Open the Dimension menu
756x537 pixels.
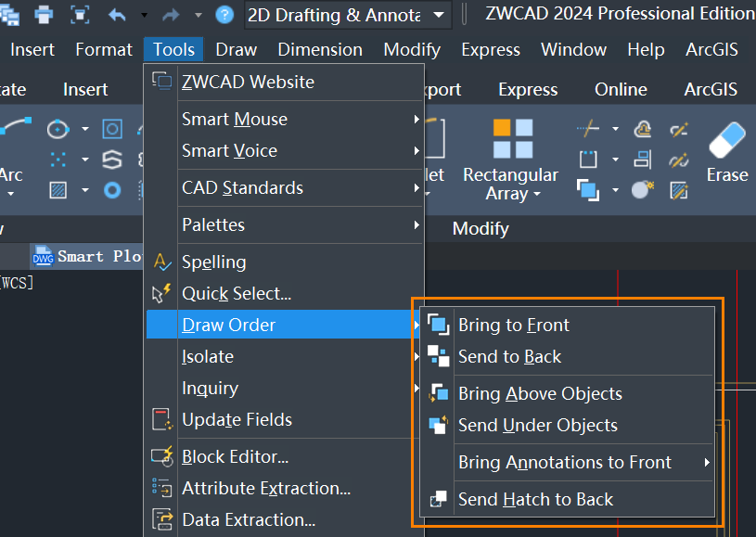pos(320,50)
